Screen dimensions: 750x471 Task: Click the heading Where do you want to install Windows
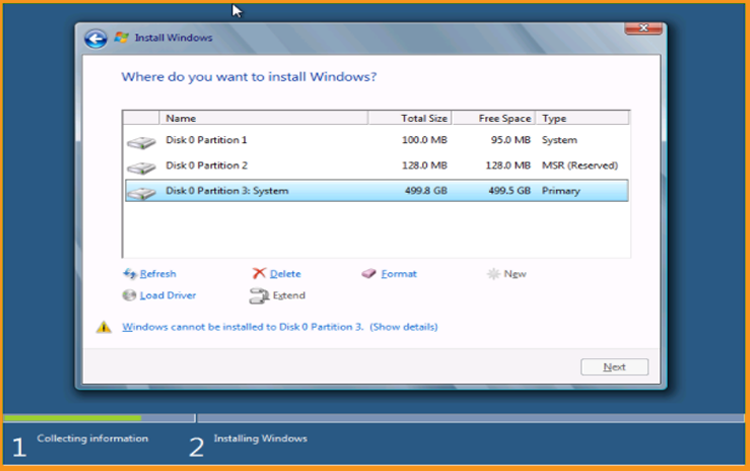[x=249, y=77]
